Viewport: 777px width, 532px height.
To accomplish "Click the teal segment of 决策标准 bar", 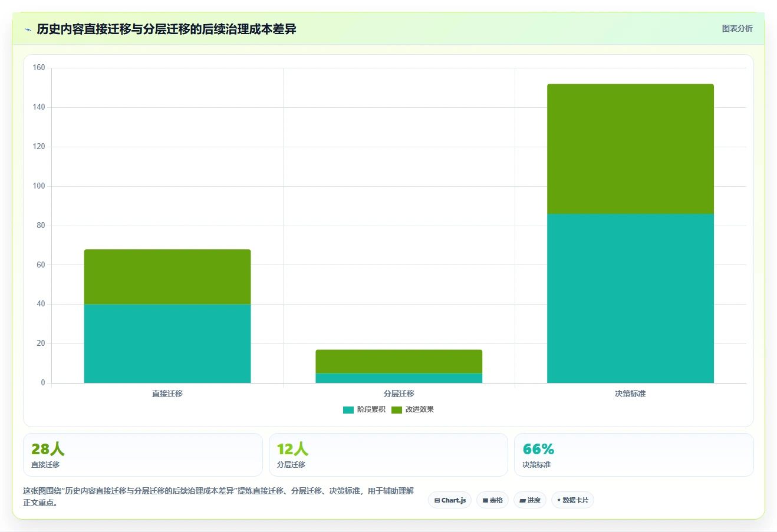I will click(x=630, y=298).
